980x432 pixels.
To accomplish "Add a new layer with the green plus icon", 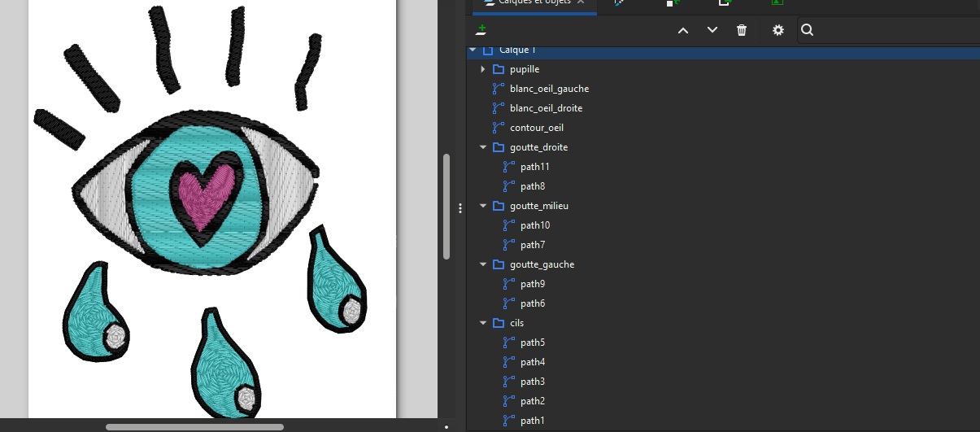I will (481, 30).
